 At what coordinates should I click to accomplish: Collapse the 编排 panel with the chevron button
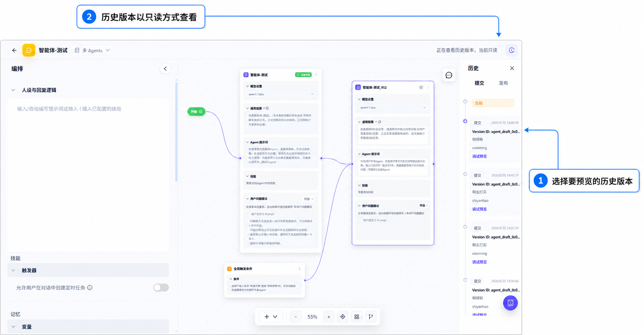165,69
